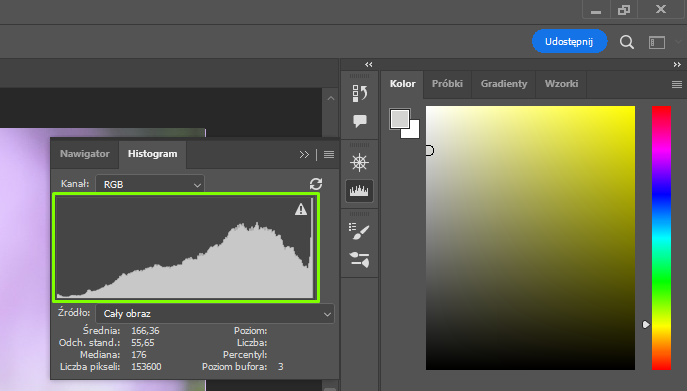Screen dimensions: 687x391
Task: Click the Udostępnij button
Action: (569, 42)
